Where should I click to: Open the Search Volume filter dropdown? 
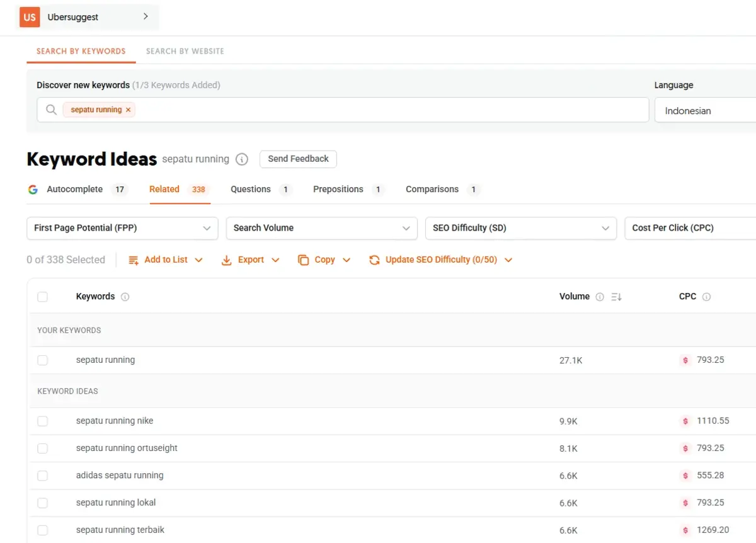[321, 228]
